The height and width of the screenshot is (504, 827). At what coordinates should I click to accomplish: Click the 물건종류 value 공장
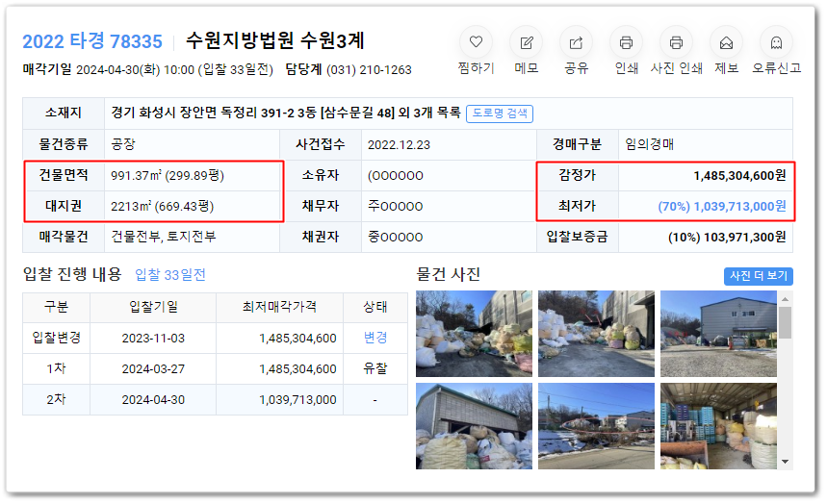[123, 144]
